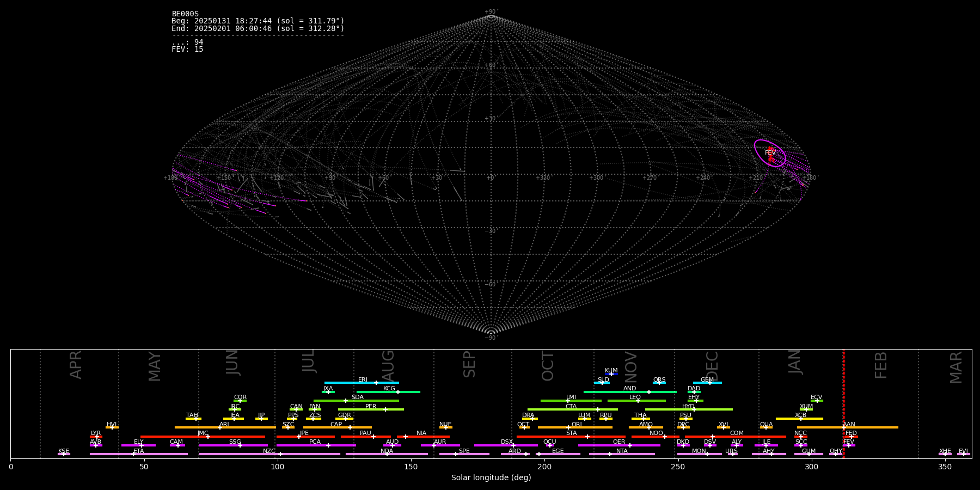This screenshot has width=980, height=490.
Task: Click the ORS shower label
Action: pos(659,380)
